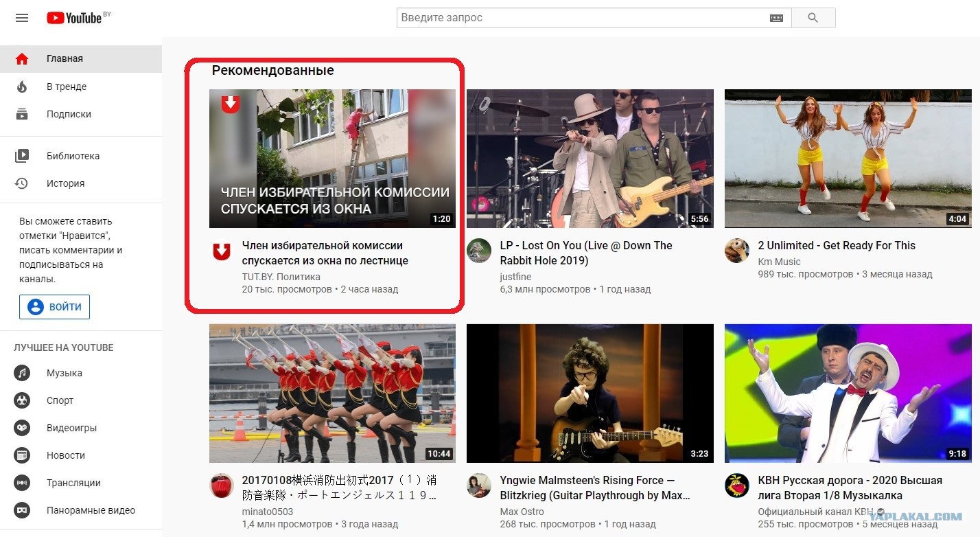Click the Новости news icon
Image resolution: width=980 pixels, height=537 pixels.
pyautogui.click(x=22, y=455)
